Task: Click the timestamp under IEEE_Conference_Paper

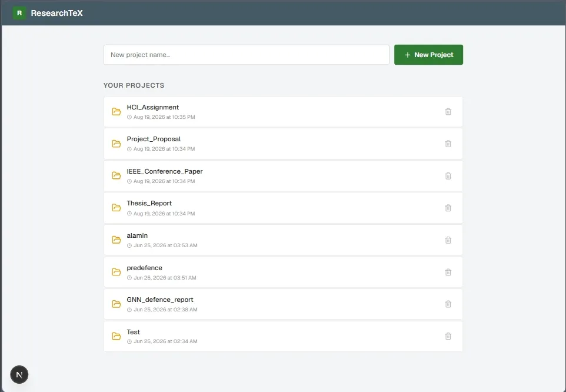Action: (164, 181)
